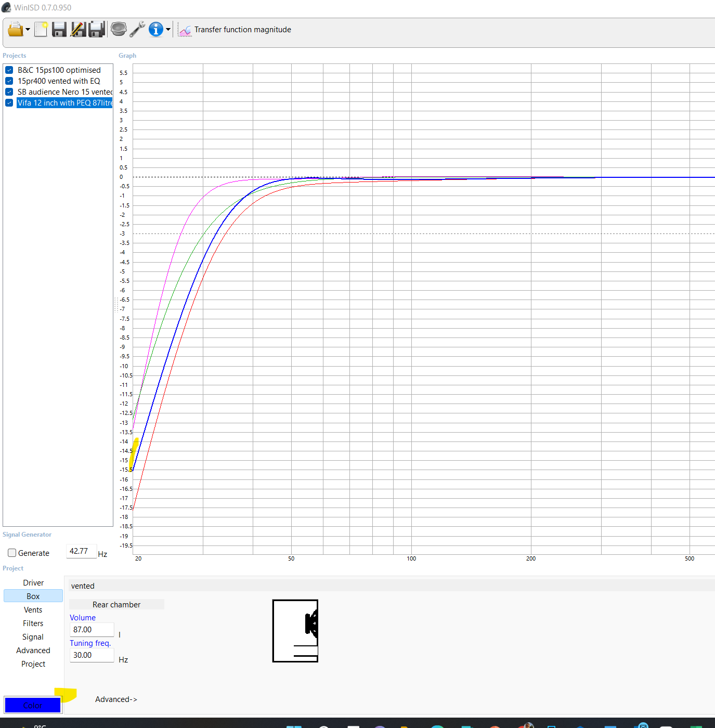This screenshot has width=715, height=728.
Task: Click the Rear chamber header
Action: point(116,604)
